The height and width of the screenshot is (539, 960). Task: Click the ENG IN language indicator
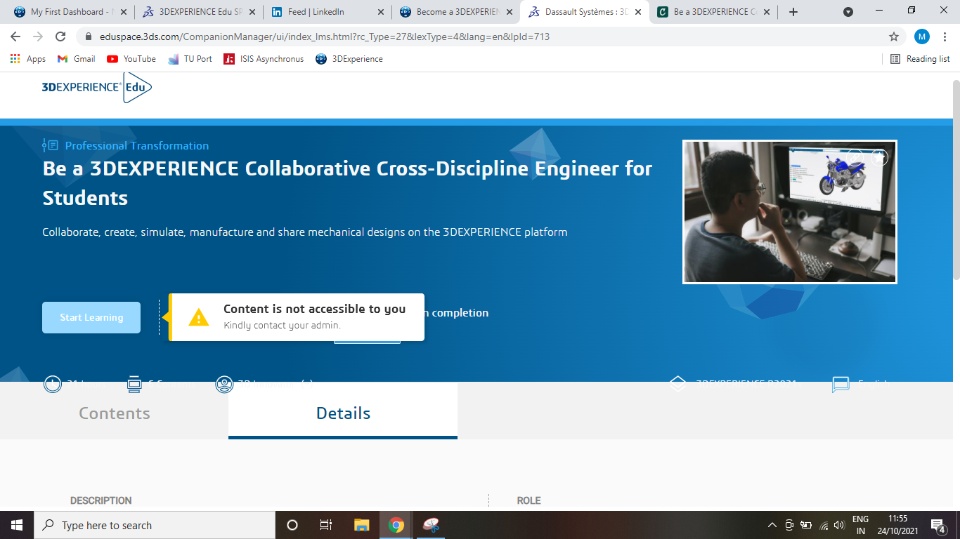860,525
